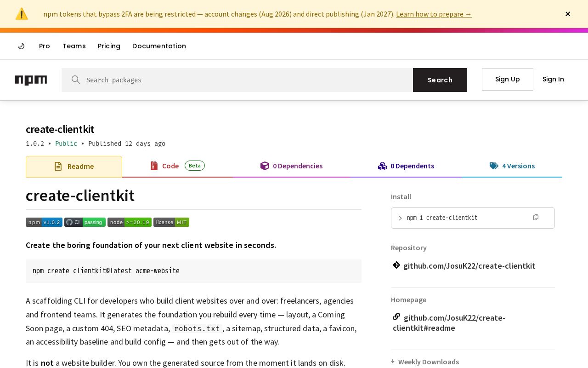The width and height of the screenshot is (588, 368).
Task: Open the Pricing page
Action: click(109, 46)
